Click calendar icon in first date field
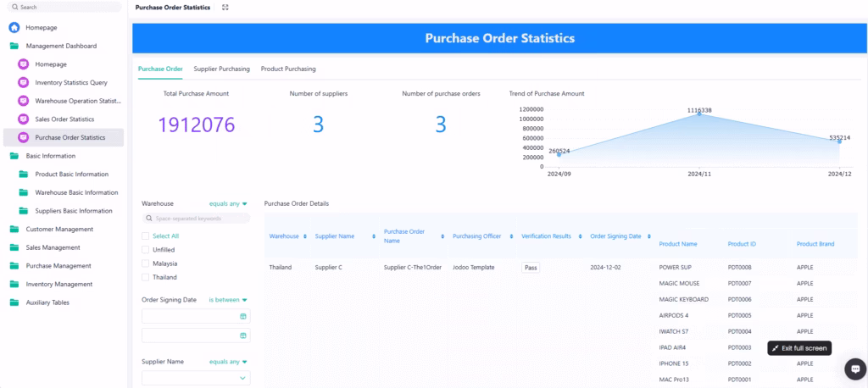Image resolution: width=868 pixels, height=388 pixels. [242, 316]
